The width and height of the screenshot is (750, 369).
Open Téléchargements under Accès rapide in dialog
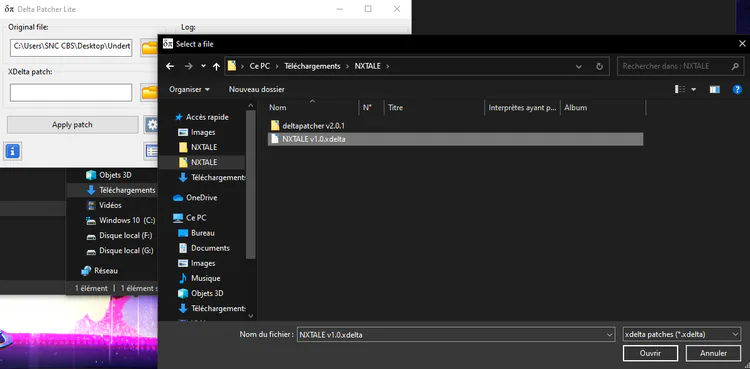pyautogui.click(x=212, y=177)
